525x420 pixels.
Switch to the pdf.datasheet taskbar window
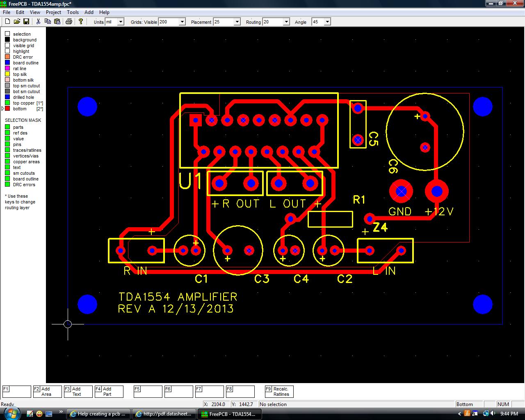[164, 414]
